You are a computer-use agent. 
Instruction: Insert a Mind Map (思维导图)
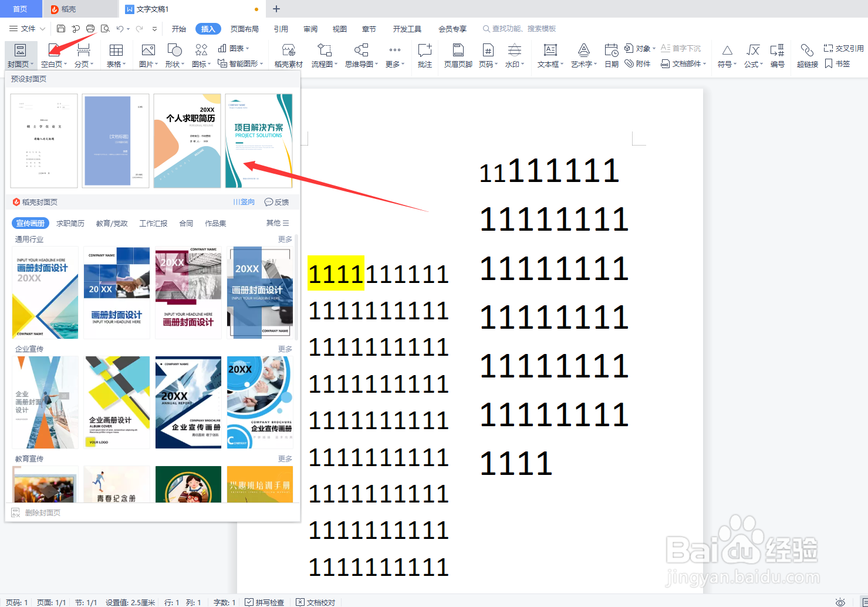tap(362, 55)
